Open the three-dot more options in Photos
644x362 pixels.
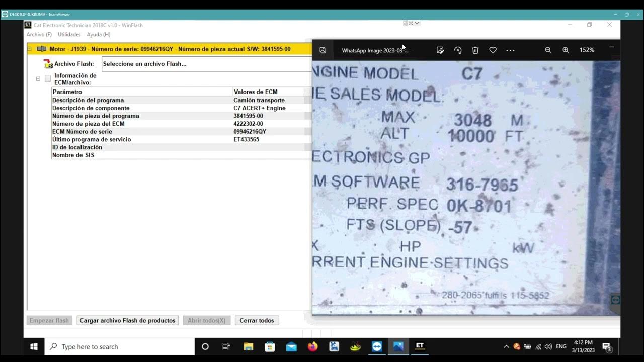pyautogui.click(x=510, y=50)
